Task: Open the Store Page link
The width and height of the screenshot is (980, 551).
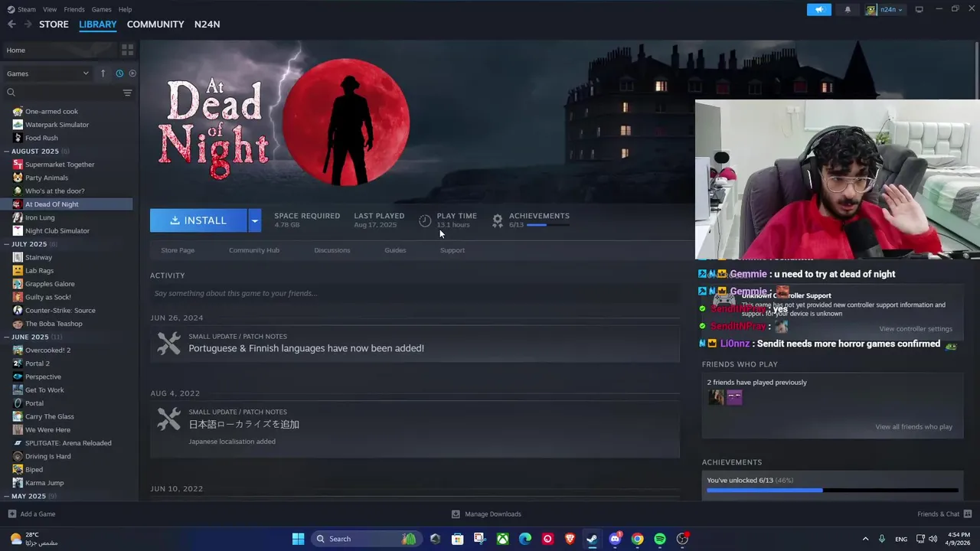Action: (178, 250)
